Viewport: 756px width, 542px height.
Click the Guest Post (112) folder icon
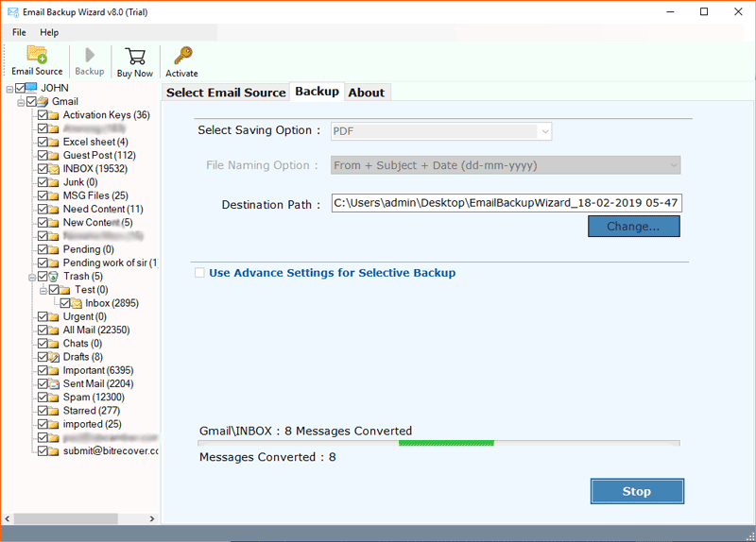54,156
